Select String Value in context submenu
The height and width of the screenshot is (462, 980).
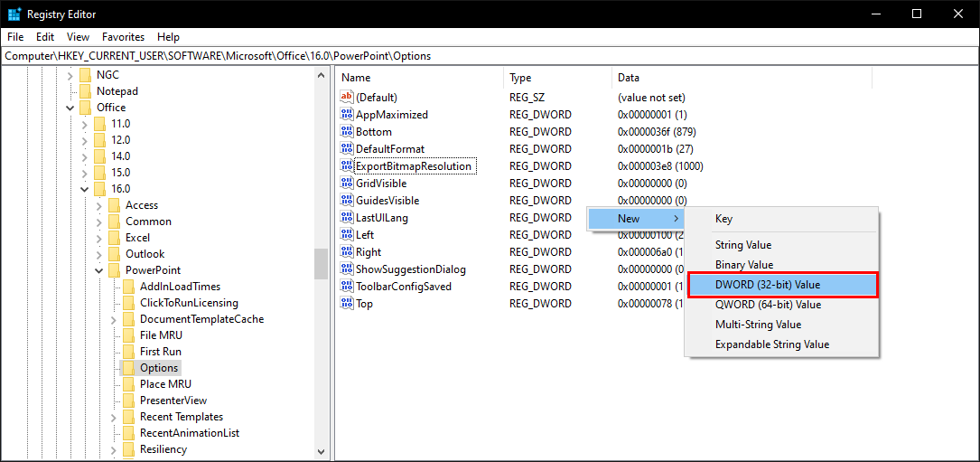point(742,245)
